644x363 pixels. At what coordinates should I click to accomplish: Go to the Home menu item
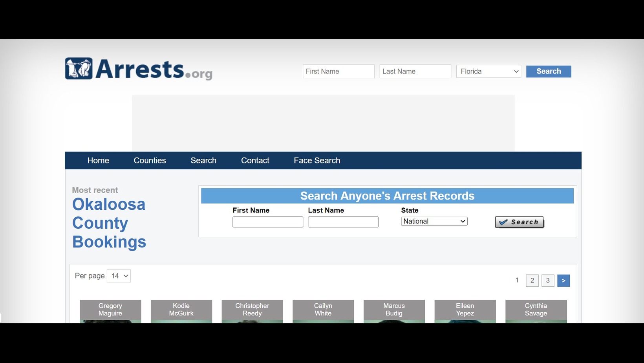98,161
